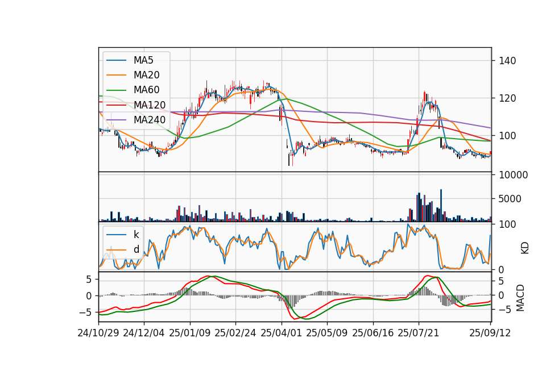The image size is (546, 392).
Task: Click the orange MA20 legend line sample
Action: click(x=116, y=75)
